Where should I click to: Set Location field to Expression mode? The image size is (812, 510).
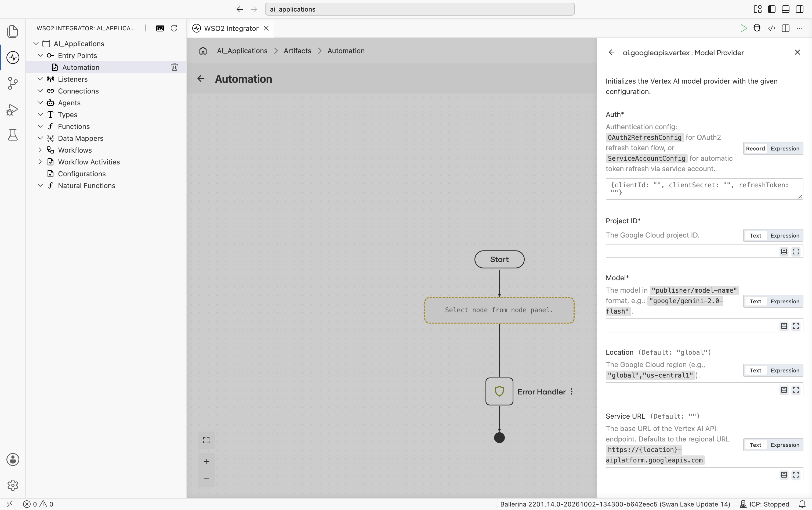pyautogui.click(x=785, y=370)
